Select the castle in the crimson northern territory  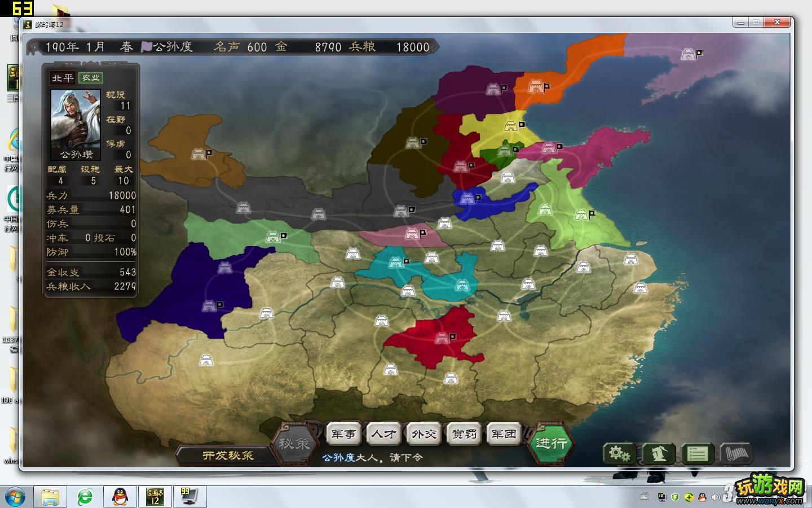pos(461,166)
